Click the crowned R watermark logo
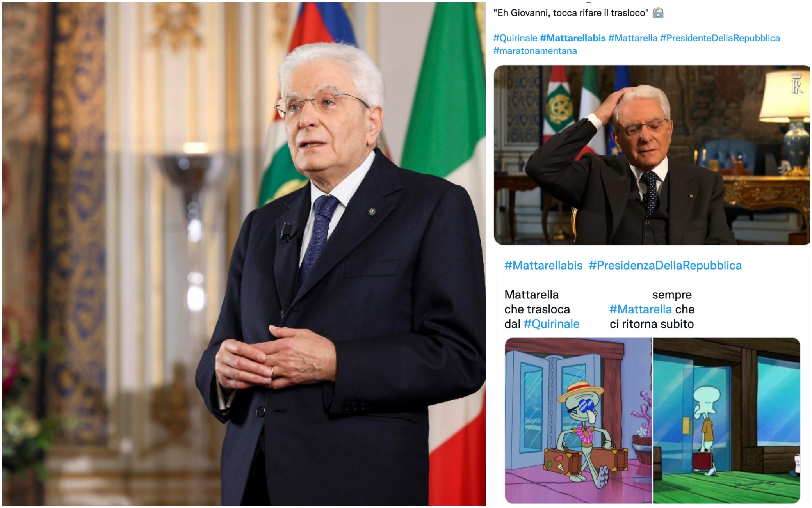 click(x=796, y=83)
